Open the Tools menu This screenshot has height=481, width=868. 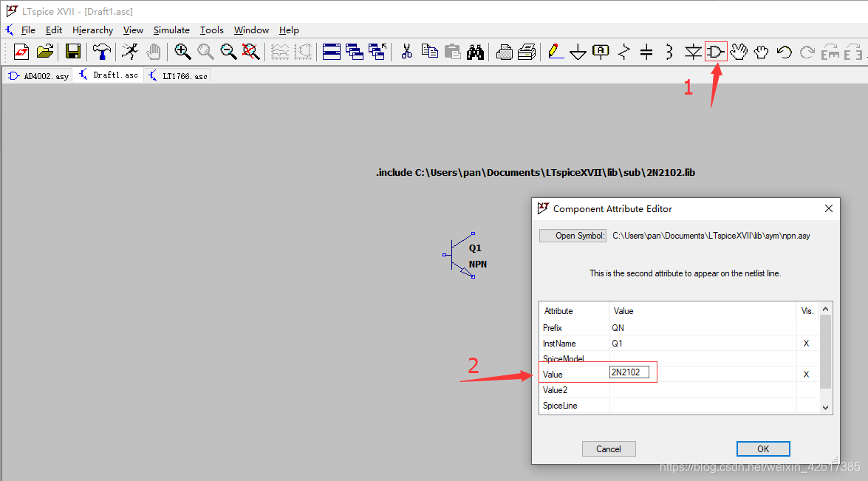click(x=211, y=30)
